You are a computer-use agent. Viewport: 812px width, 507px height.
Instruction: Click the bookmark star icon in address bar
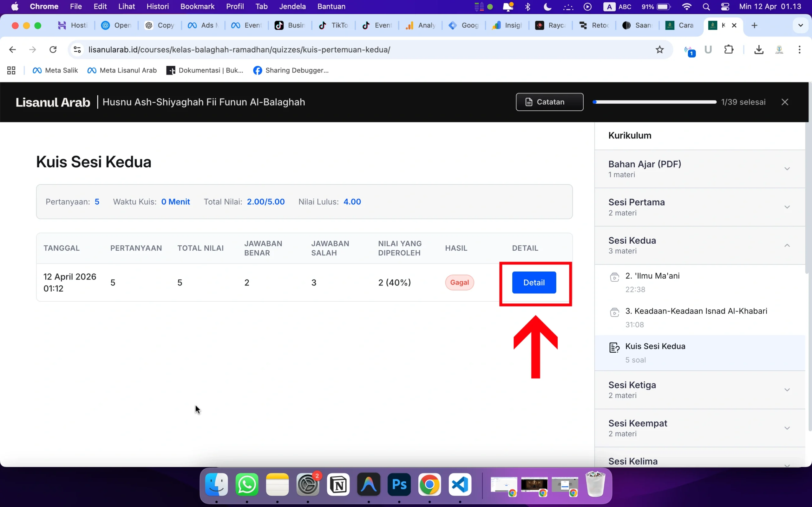click(659, 50)
